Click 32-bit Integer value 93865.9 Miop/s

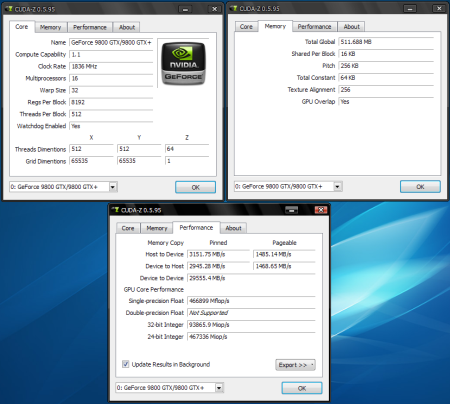tap(251, 325)
